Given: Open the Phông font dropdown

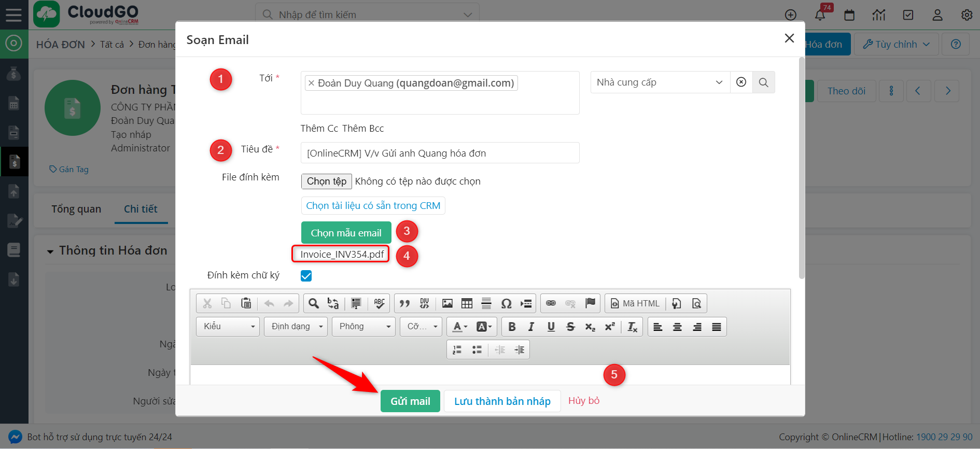Looking at the screenshot, I should (363, 327).
